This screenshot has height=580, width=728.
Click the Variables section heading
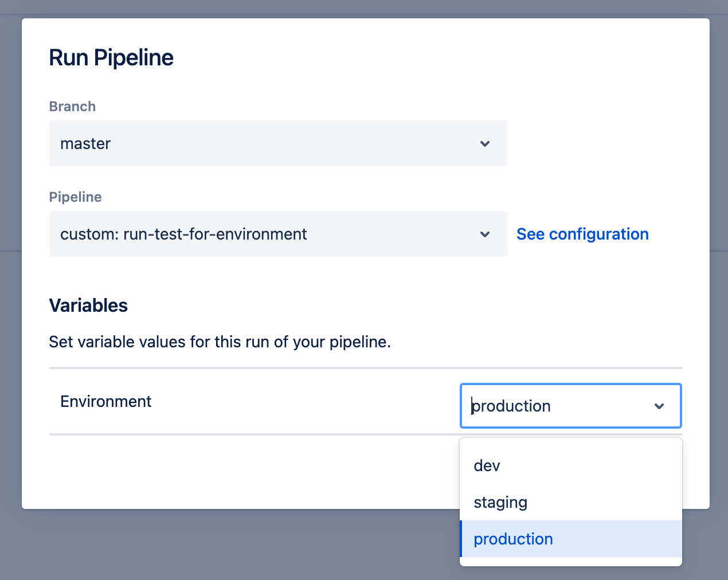(x=88, y=305)
